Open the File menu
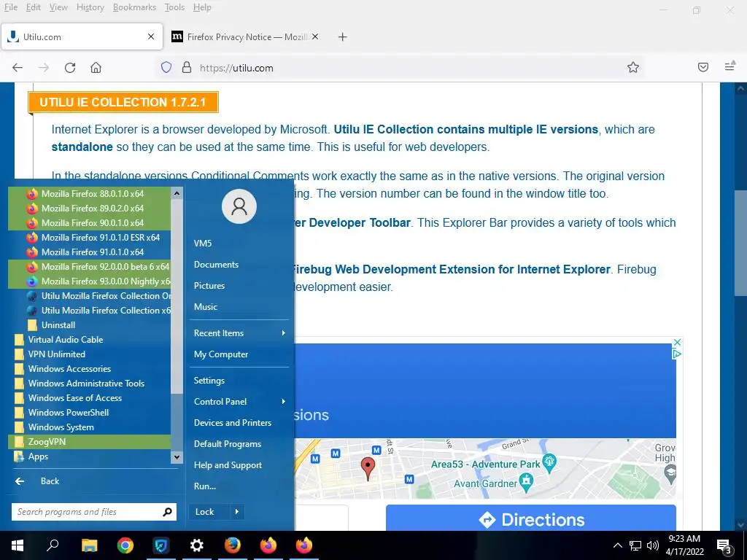Viewport: 747px width, 560px height. click(x=10, y=7)
